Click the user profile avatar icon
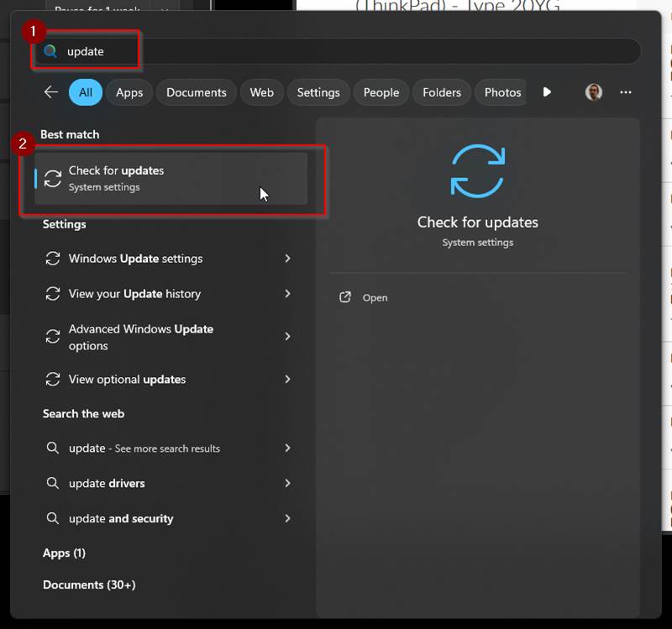Image resolution: width=672 pixels, height=629 pixels. [x=594, y=92]
